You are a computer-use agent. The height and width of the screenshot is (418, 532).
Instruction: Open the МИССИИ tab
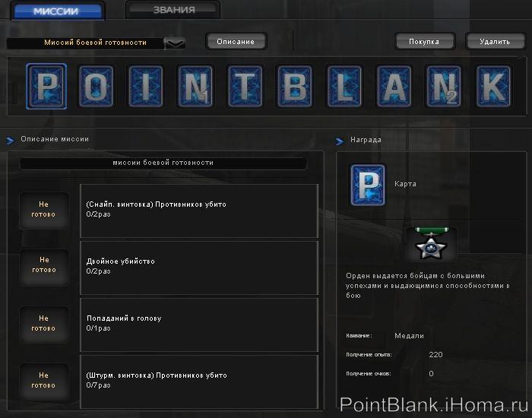tap(55, 11)
